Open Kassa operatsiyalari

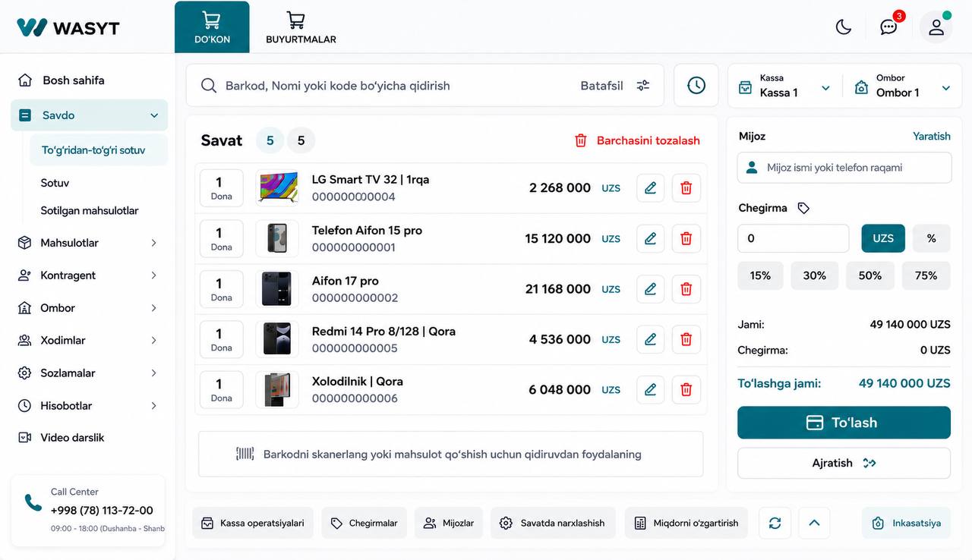[253, 523]
